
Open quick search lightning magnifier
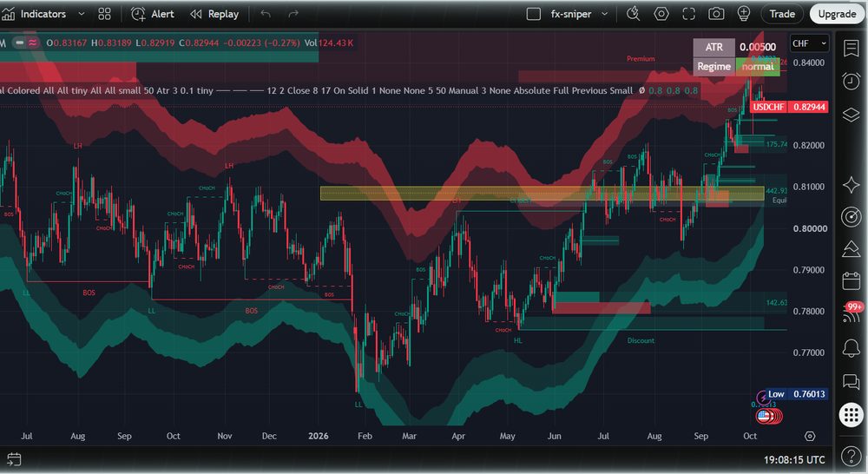tap(634, 14)
